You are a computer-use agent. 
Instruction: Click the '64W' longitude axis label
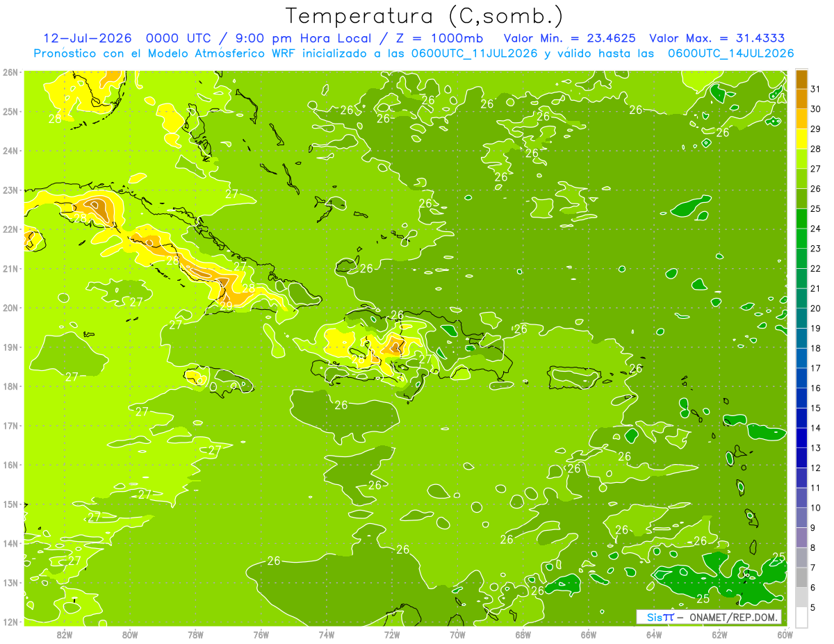pyautogui.click(x=654, y=634)
